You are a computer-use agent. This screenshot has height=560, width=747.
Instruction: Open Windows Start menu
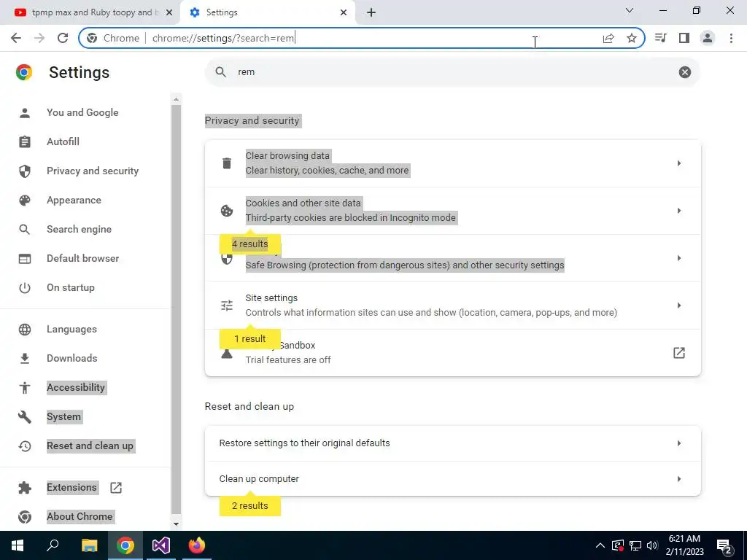point(18,545)
